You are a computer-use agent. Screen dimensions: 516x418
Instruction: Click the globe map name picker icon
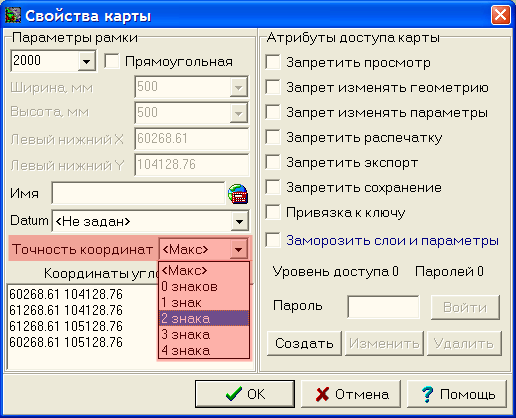(238, 194)
